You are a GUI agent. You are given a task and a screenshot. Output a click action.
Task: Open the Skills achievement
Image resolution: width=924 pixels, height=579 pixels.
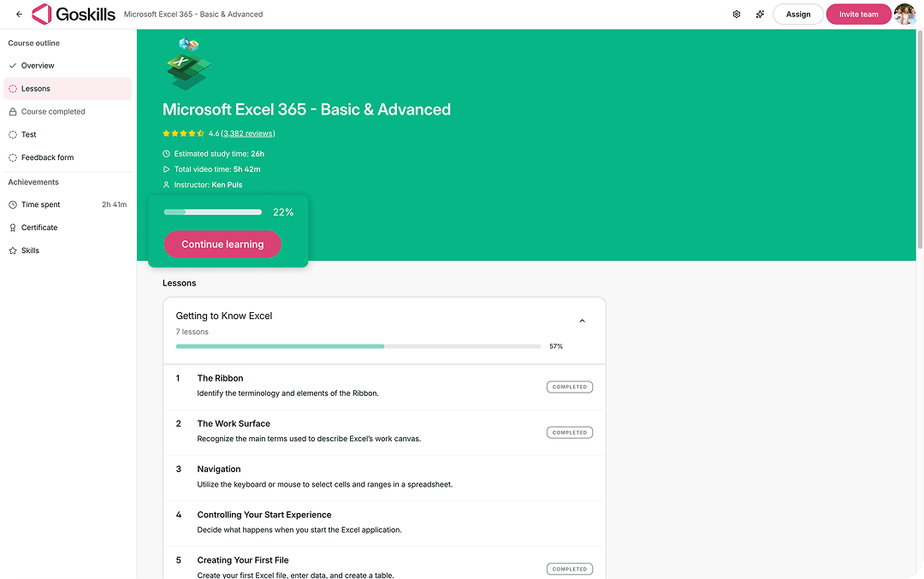tap(68, 251)
